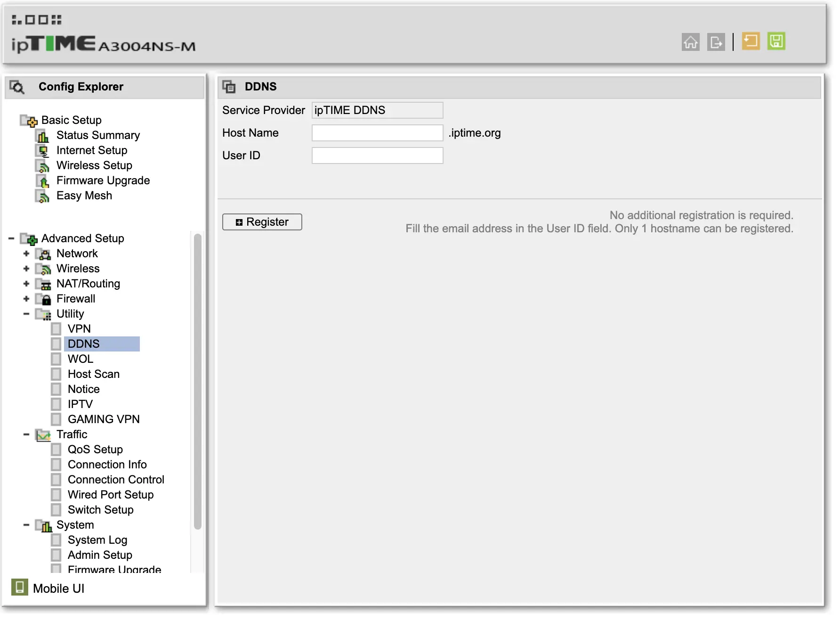
Task: Click the Logout icon in header
Action: pos(716,42)
